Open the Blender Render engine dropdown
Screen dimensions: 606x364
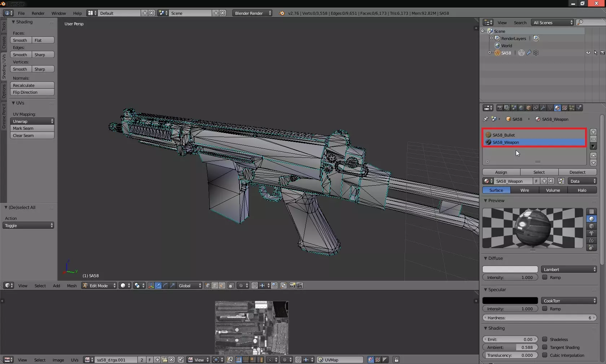(252, 13)
